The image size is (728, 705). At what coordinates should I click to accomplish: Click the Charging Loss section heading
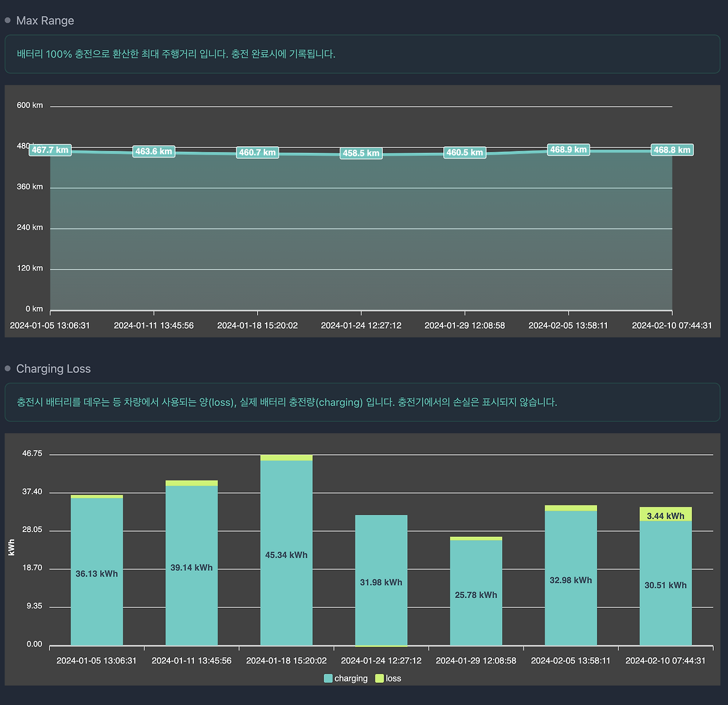(x=53, y=368)
